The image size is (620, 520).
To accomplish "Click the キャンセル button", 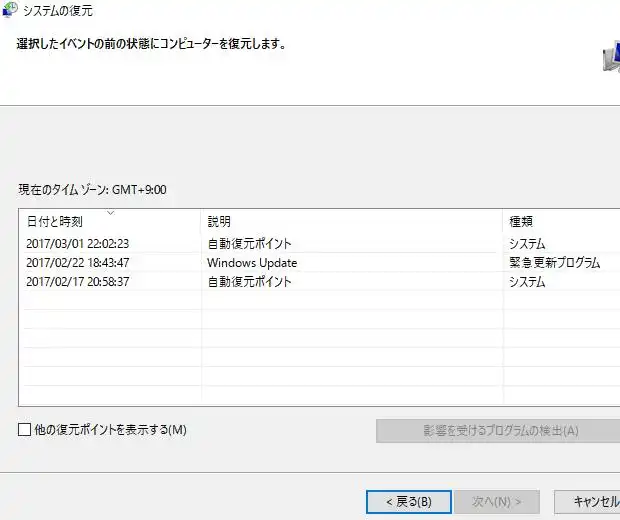I will point(588,502).
